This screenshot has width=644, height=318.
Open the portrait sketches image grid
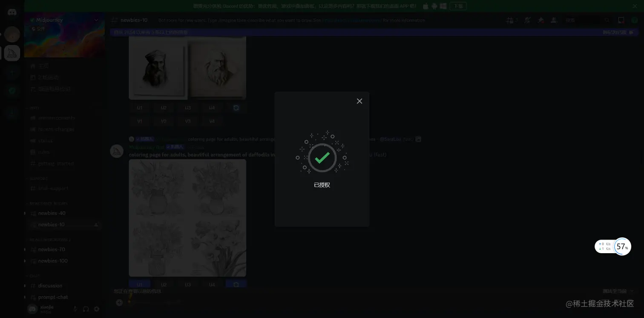point(187,68)
